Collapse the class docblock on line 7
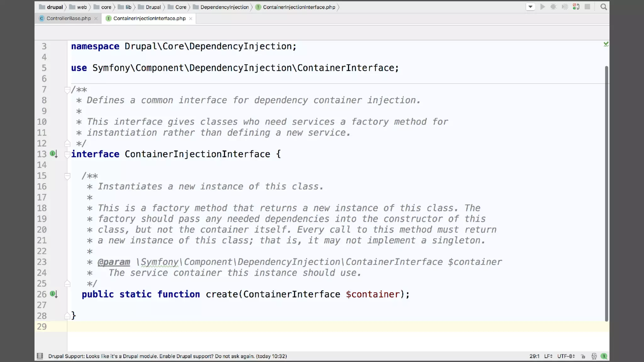 tap(67, 90)
